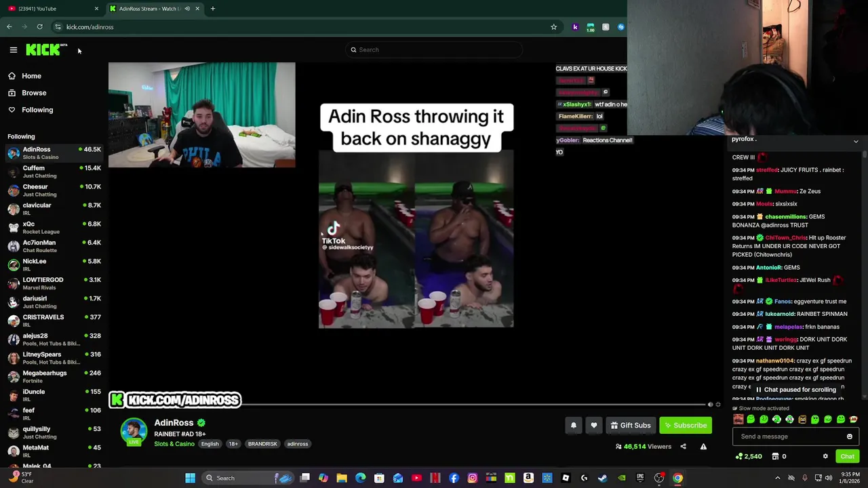Open NickLee channel in following list
The width and height of the screenshot is (868, 488).
coord(54,264)
